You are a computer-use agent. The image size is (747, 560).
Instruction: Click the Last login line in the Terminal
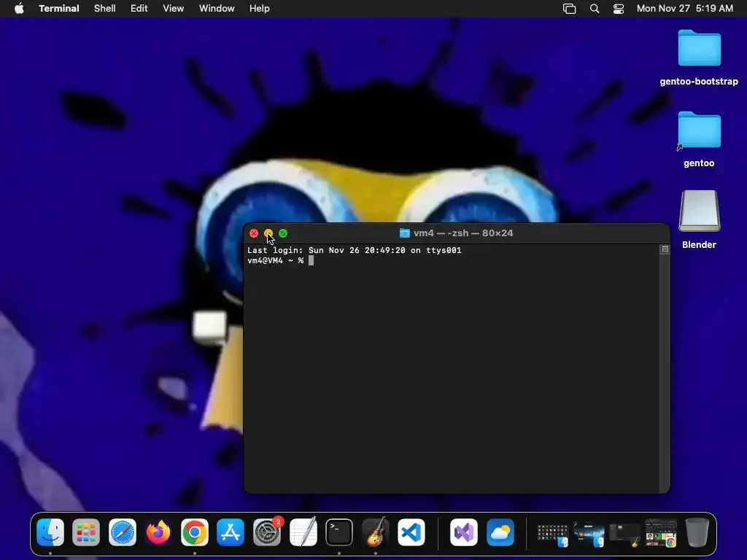(355, 250)
